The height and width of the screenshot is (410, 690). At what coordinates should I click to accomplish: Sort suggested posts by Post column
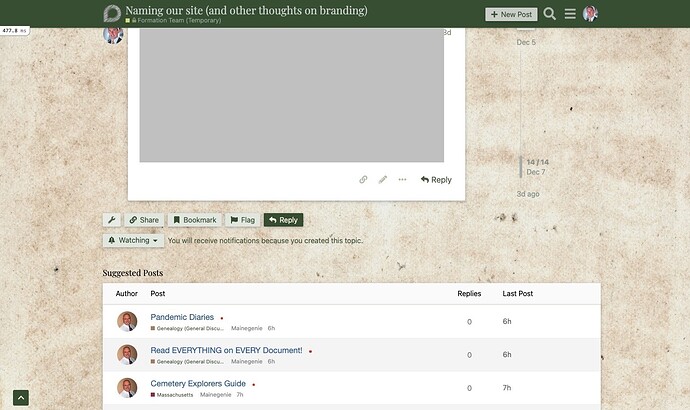[x=158, y=293]
